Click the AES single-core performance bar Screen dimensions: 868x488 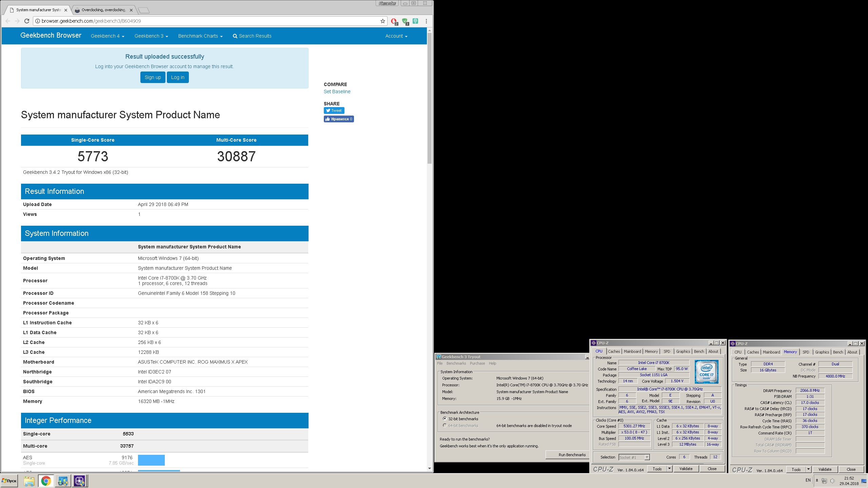(x=151, y=460)
